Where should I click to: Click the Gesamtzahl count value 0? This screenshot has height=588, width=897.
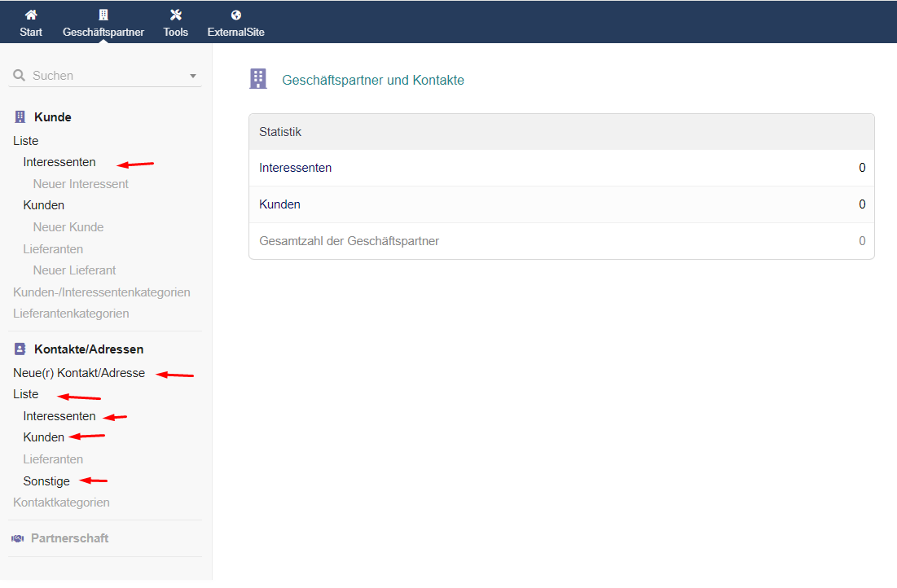pos(862,241)
